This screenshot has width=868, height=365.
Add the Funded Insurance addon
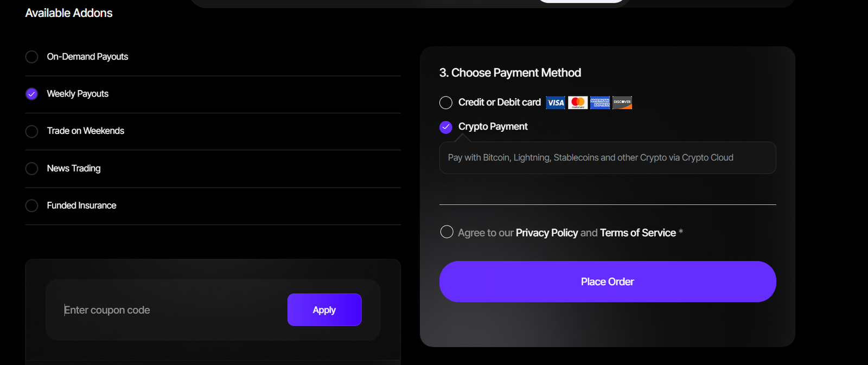[32, 206]
